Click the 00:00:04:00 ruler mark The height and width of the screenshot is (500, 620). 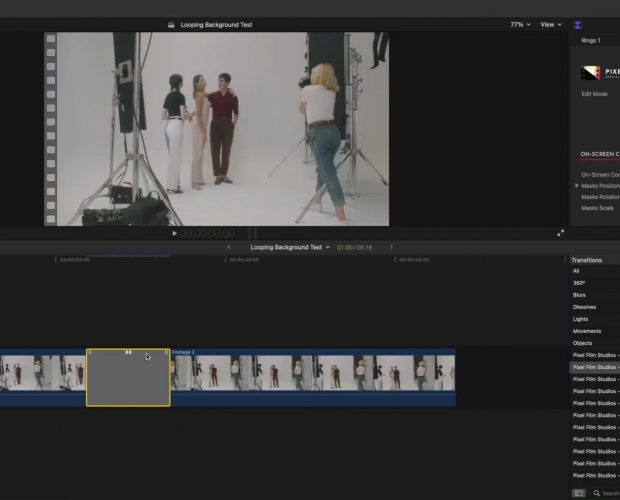pos(244,260)
